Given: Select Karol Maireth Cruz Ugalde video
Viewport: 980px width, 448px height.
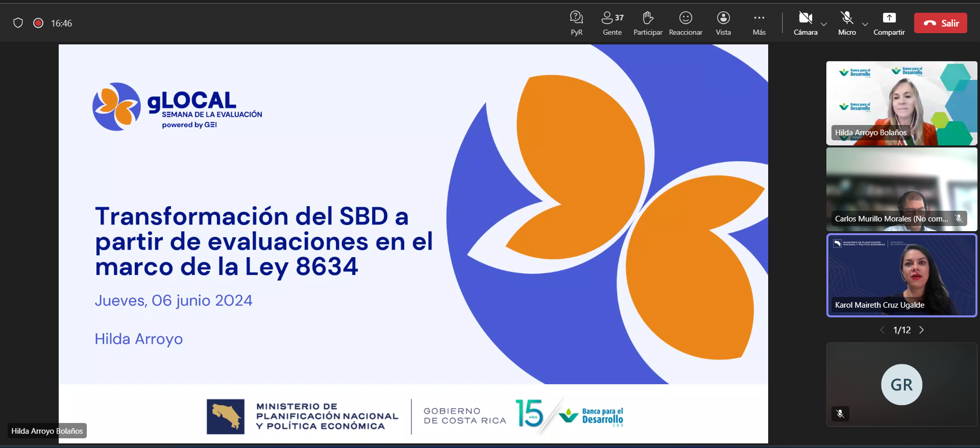Looking at the screenshot, I should (x=901, y=276).
